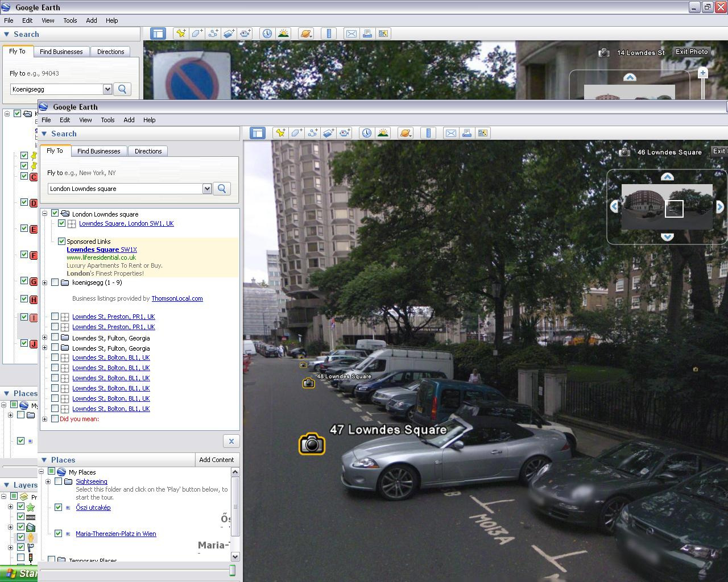
Task: Clear search results with the X button
Action: 231,441
